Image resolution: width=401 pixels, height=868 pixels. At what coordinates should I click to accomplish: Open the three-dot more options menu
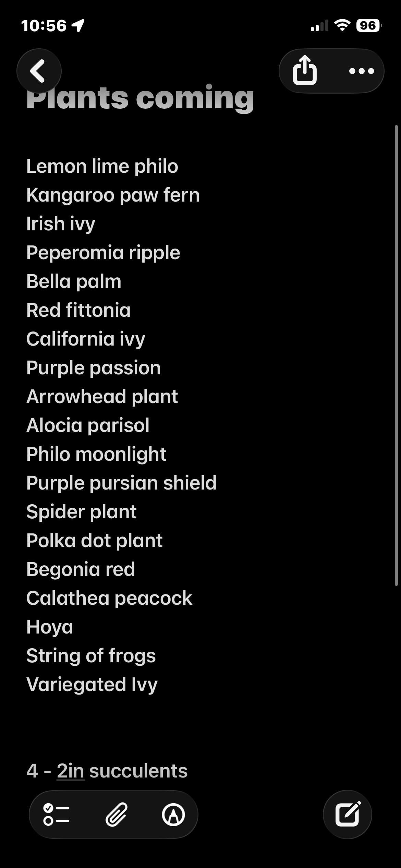pos(361,71)
